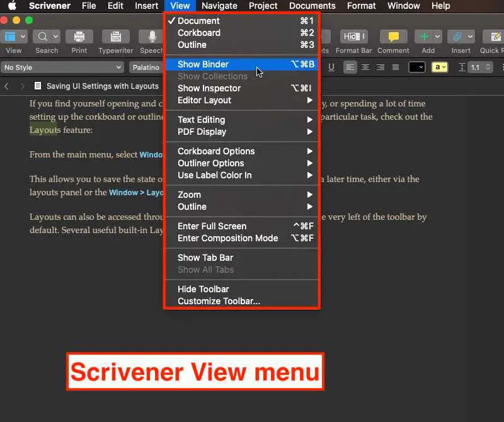Open the Scrivener application menu
The image size is (504, 422).
coord(50,6)
